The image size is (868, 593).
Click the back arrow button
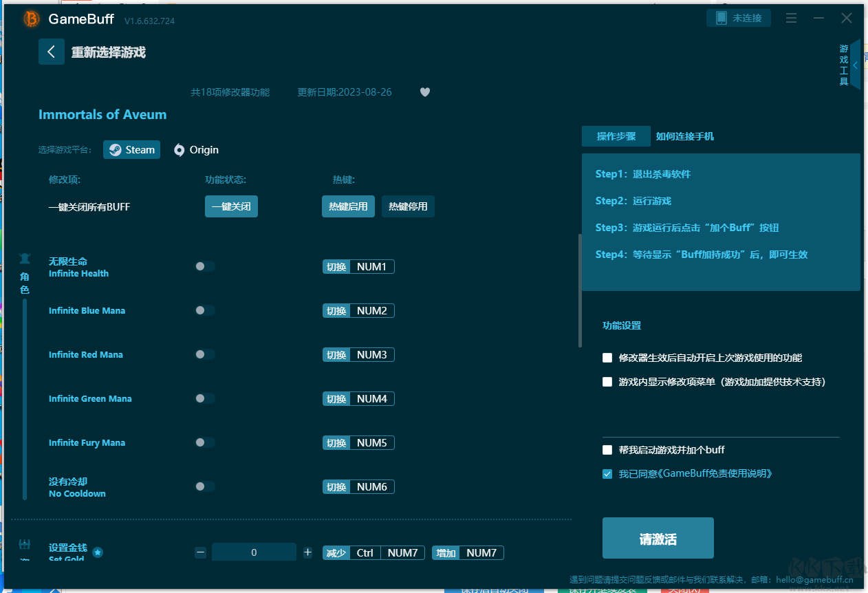(52, 52)
